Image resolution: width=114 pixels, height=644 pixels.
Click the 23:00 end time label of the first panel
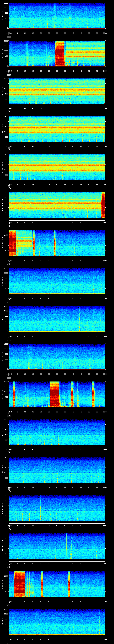pyautogui.click(x=105, y=33)
